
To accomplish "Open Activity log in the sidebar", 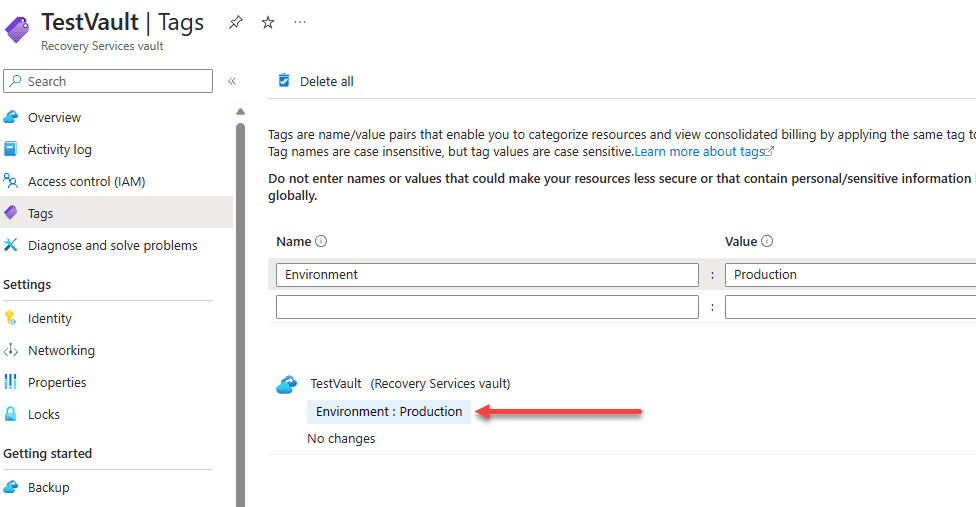I will point(60,149).
